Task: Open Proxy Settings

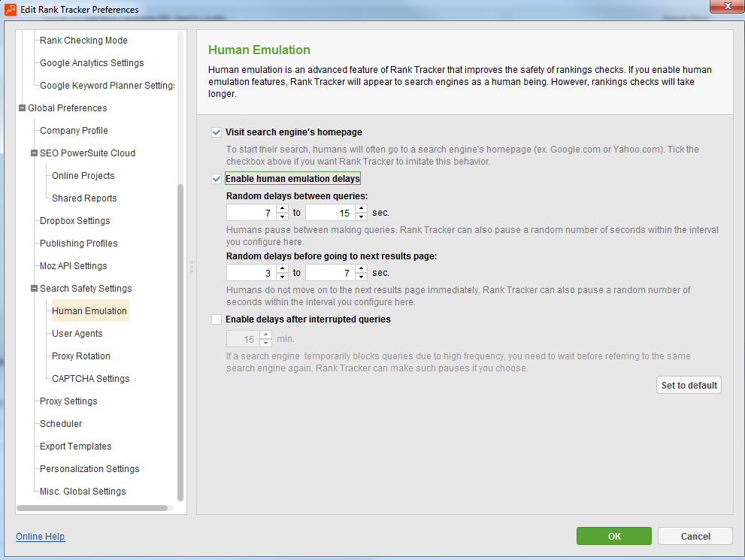Action: 68,401
